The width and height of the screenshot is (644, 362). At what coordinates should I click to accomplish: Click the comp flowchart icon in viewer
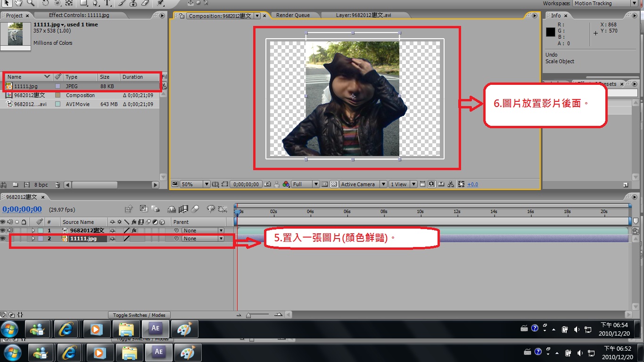[450, 184]
